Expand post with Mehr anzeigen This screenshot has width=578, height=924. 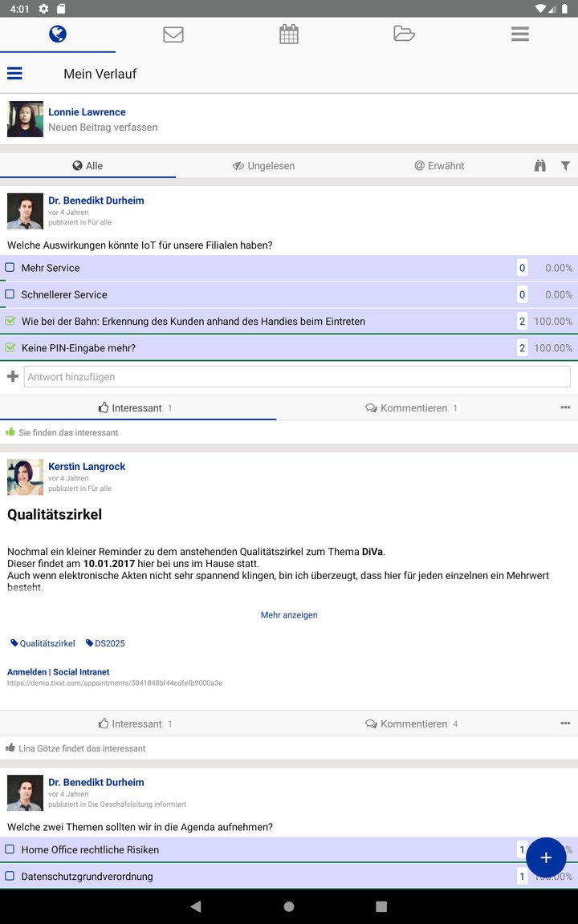coord(289,614)
